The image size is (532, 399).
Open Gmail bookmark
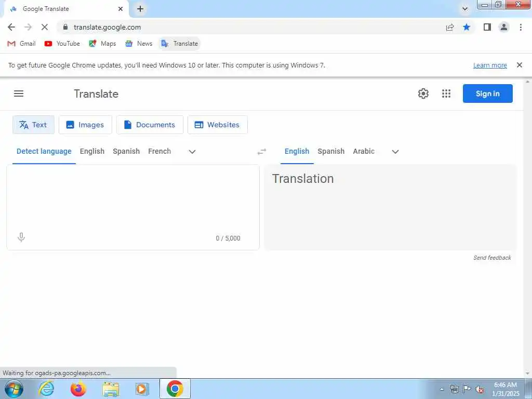(x=22, y=44)
